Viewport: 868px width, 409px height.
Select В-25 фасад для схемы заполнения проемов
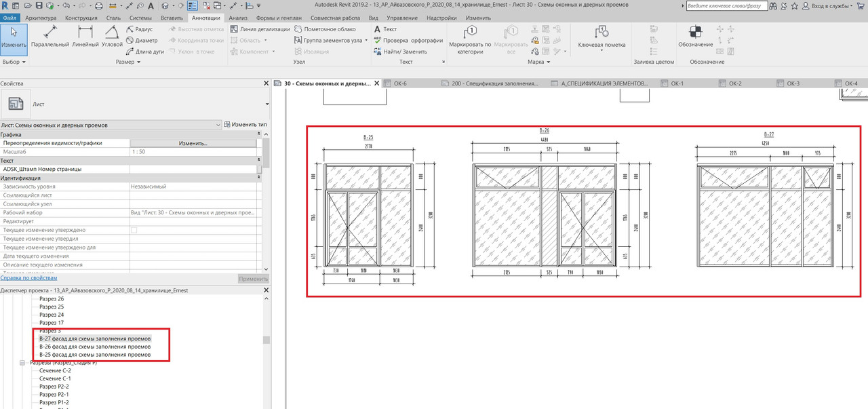pos(95,355)
